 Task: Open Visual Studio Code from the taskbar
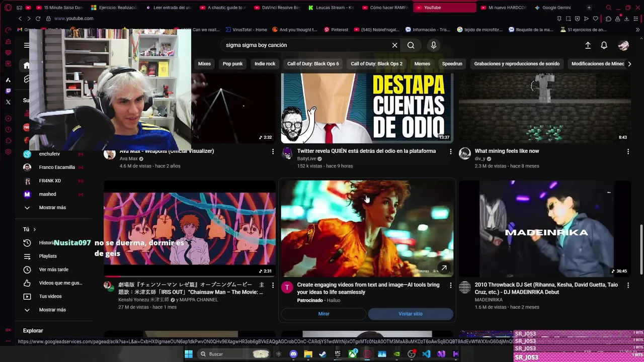[x=426, y=354]
